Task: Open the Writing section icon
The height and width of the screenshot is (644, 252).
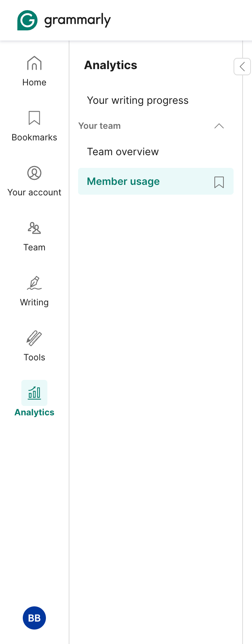Action: point(34,283)
